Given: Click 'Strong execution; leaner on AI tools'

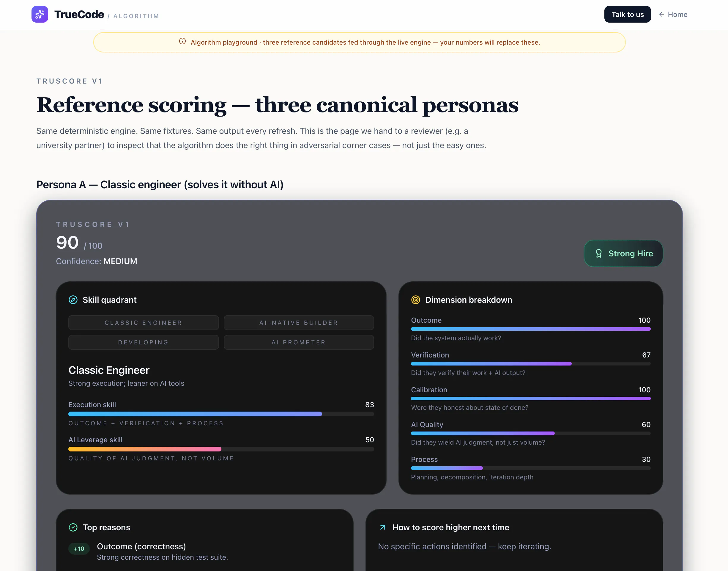Looking at the screenshot, I should [x=126, y=383].
